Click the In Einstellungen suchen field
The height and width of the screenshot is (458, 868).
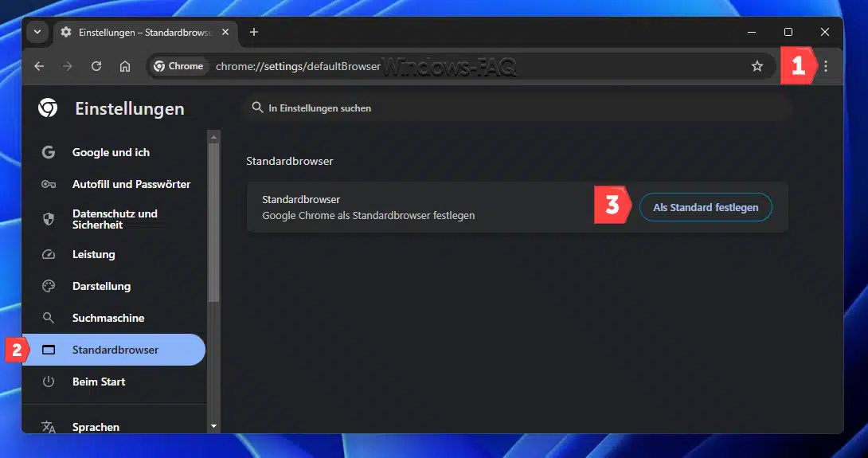tap(518, 108)
